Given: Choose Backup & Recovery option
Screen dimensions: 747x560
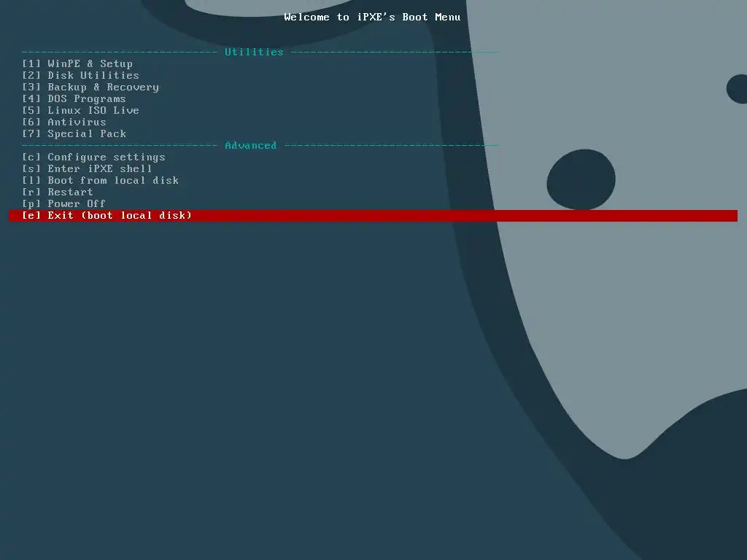Looking at the screenshot, I should (90, 87).
